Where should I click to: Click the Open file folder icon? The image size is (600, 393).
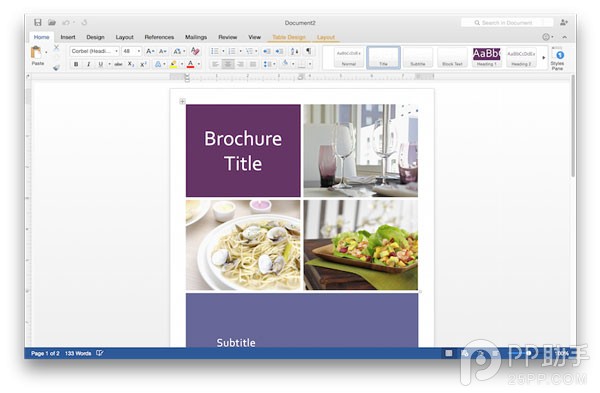pyautogui.click(x=52, y=23)
